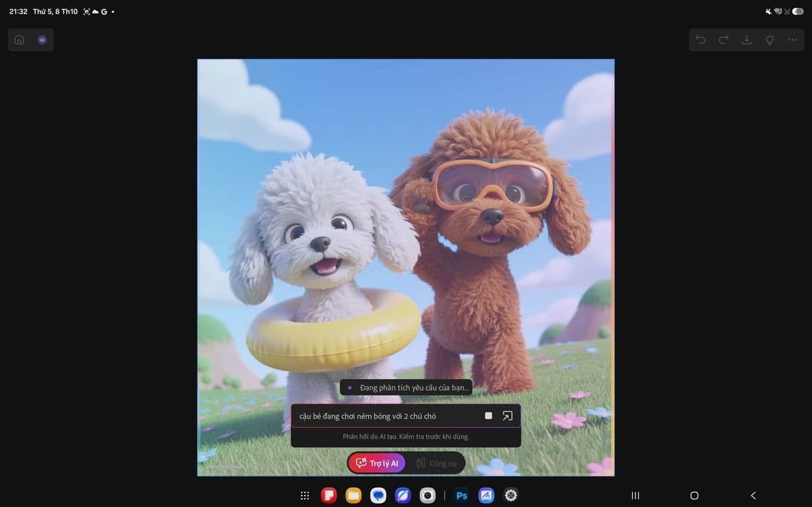The image size is (812, 507).
Task: Launch the red Flipboard-style app in taskbar
Action: (329, 495)
